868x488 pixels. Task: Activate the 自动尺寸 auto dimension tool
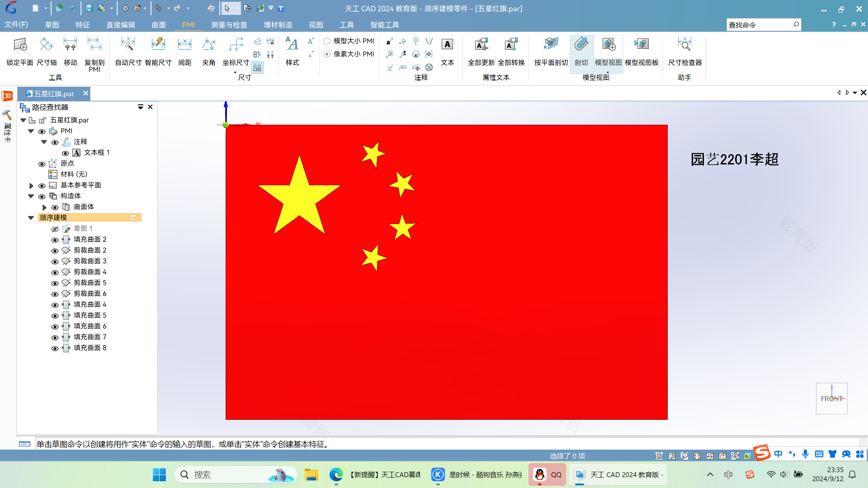(x=128, y=52)
